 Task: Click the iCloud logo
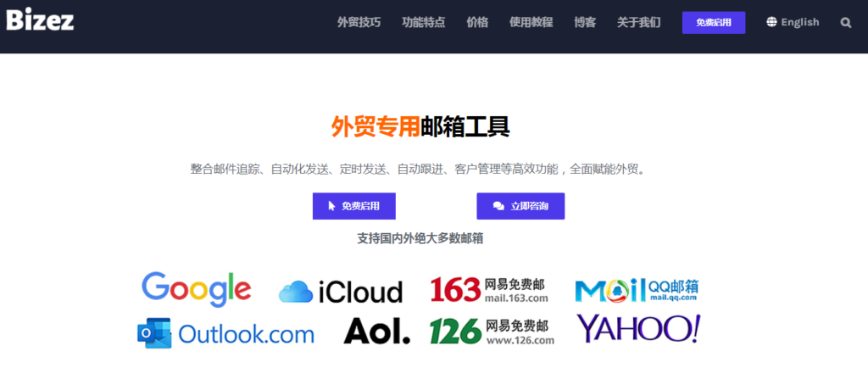pyautogui.click(x=341, y=292)
